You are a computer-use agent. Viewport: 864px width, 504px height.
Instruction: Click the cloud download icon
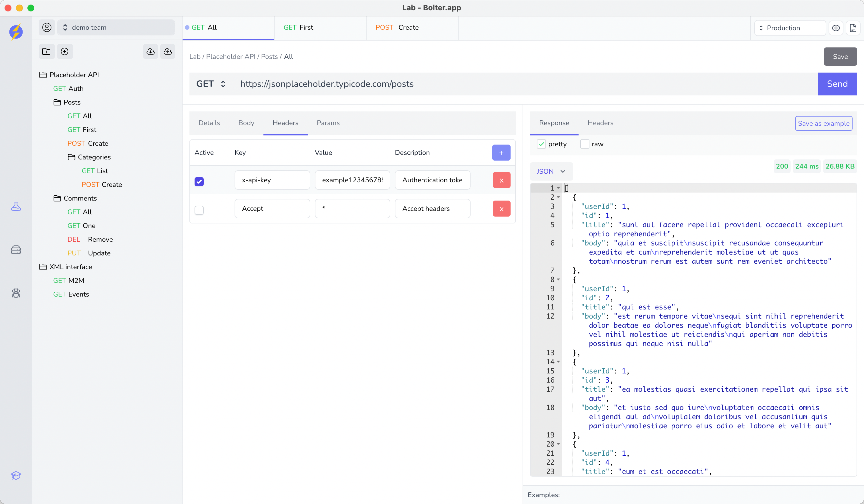151,51
